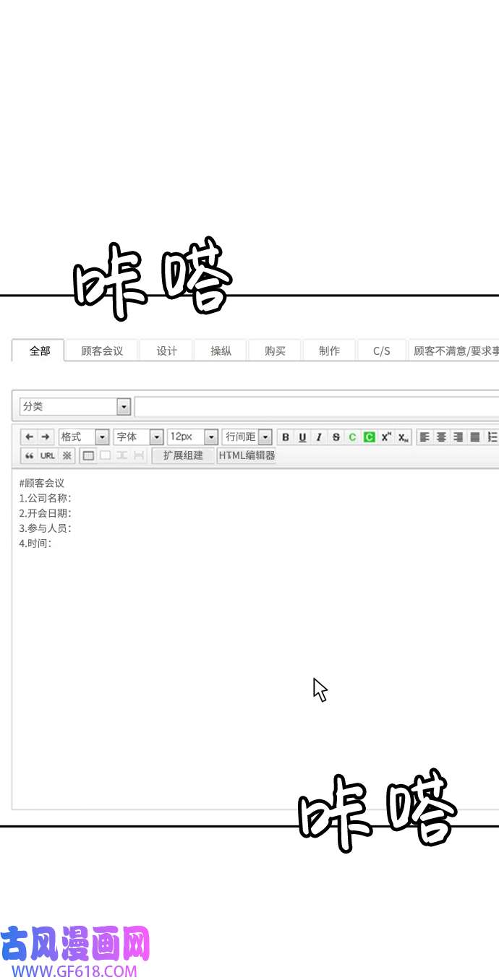Click the superscript icon
This screenshot has width=499, height=980.
(386, 437)
